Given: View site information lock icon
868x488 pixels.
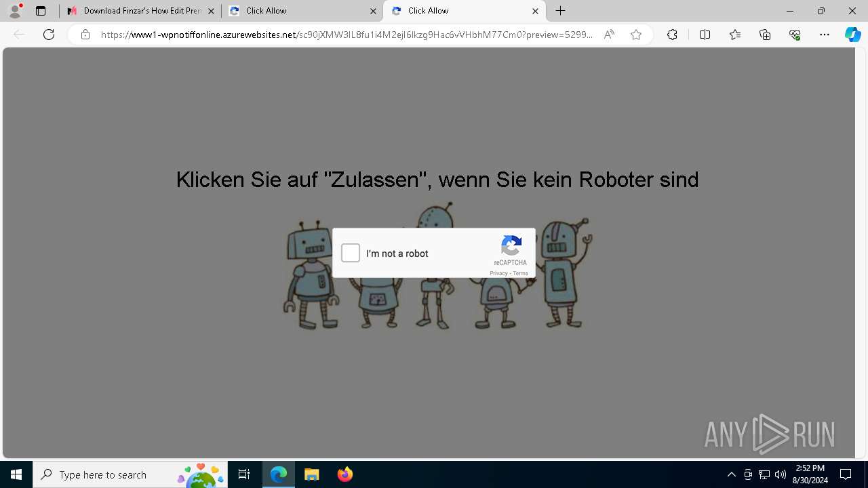Looking at the screenshot, I should pyautogui.click(x=85, y=35).
